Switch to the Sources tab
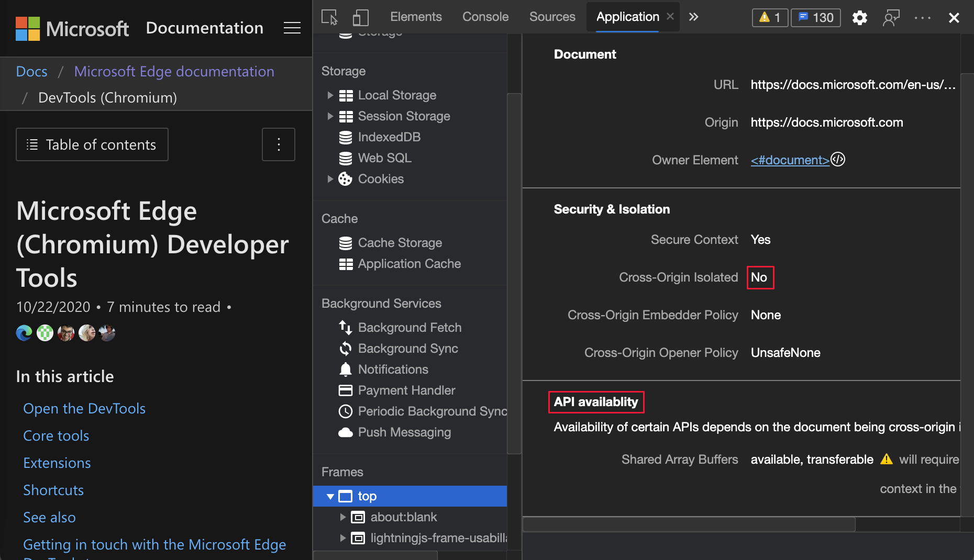 tap(552, 17)
